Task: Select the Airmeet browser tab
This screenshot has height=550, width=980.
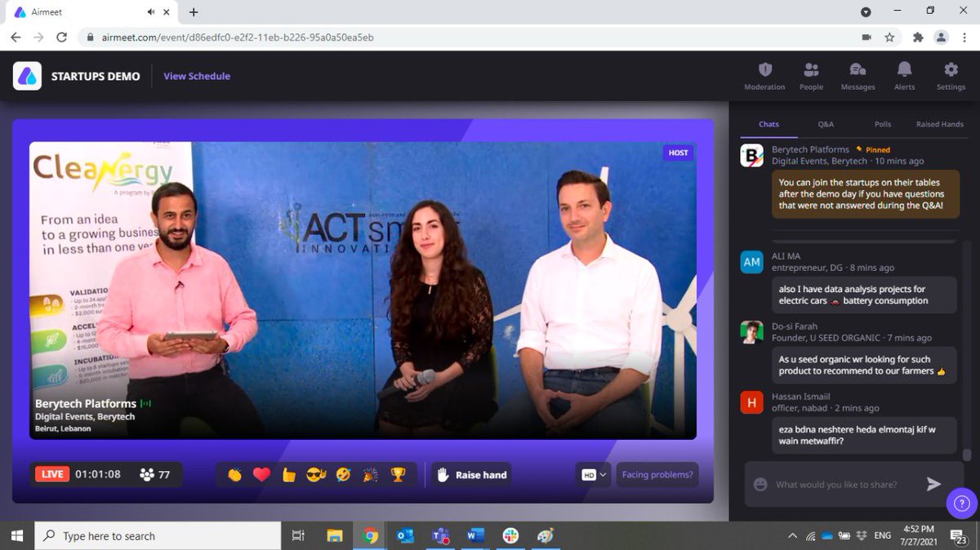Action: [90, 12]
